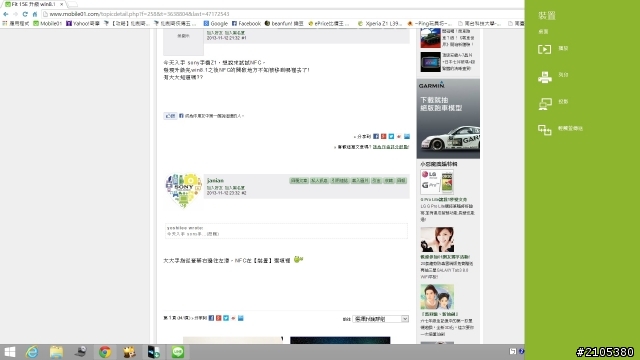This screenshot has height=360, width=640.
Task: Share first post via Facebook icon
Action: click(376, 136)
